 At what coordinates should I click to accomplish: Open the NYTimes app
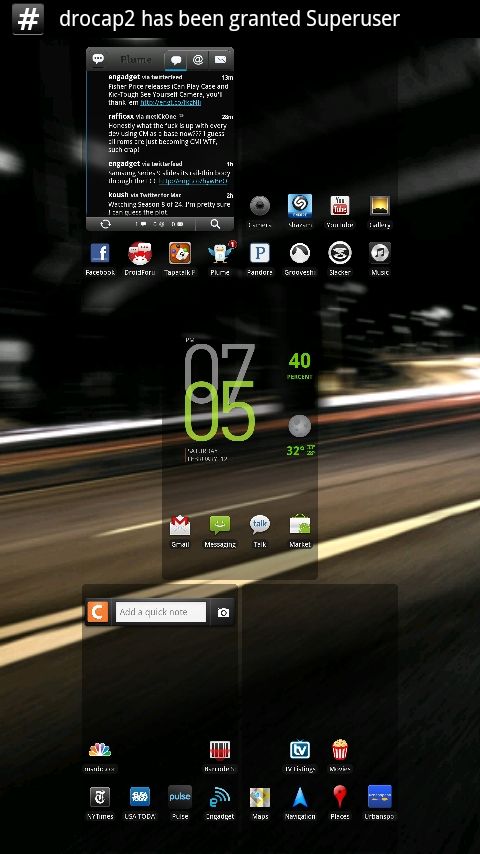100,797
